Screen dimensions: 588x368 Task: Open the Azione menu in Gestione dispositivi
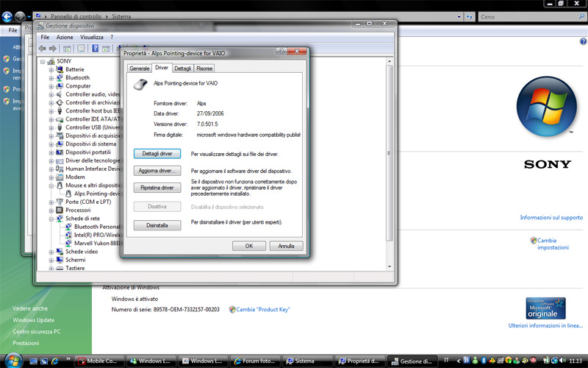tap(65, 38)
